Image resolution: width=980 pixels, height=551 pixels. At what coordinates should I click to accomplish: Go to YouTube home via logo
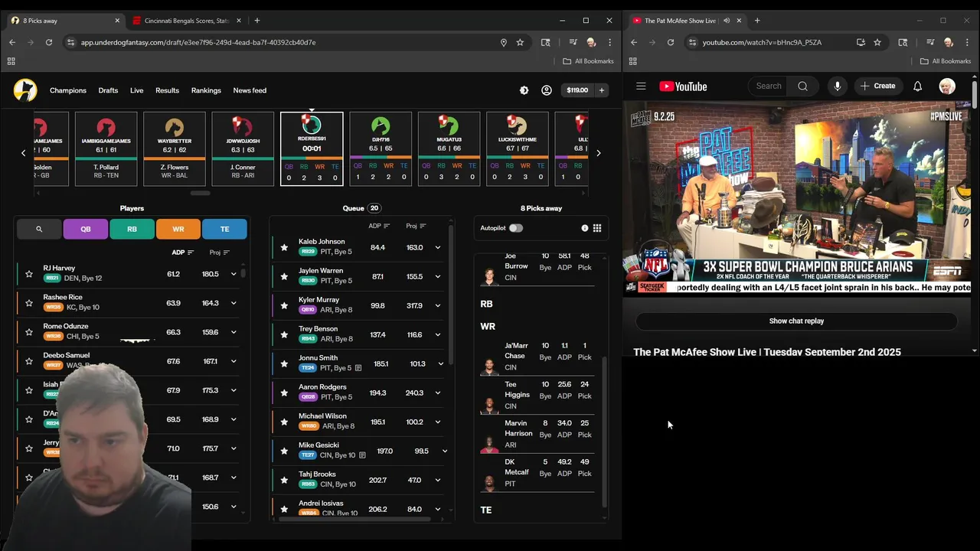pyautogui.click(x=683, y=86)
